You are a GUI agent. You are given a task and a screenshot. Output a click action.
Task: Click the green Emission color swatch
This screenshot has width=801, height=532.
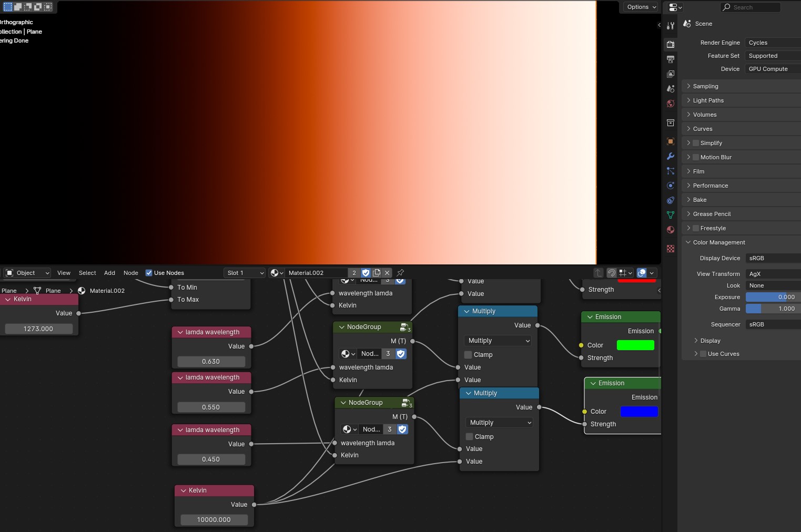pos(635,345)
